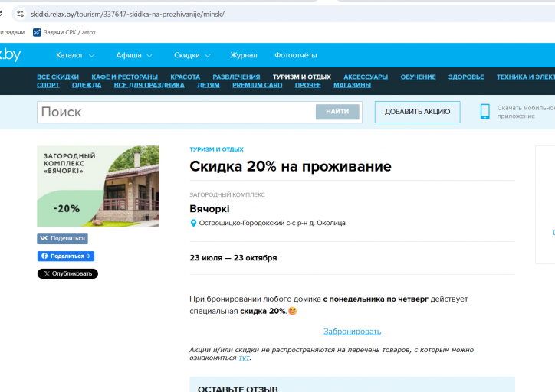Publish the offer on X
The width and height of the screenshot is (555, 392).
pyautogui.click(x=67, y=273)
